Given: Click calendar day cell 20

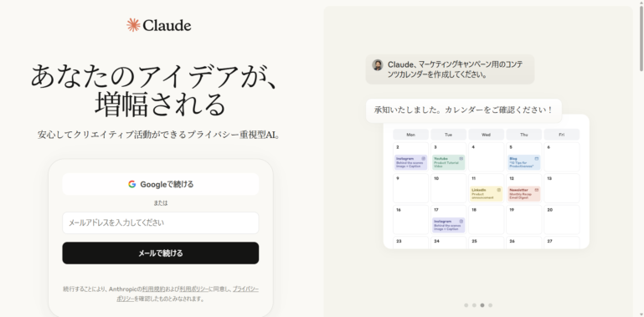Looking at the screenshot, I should 561,220.
